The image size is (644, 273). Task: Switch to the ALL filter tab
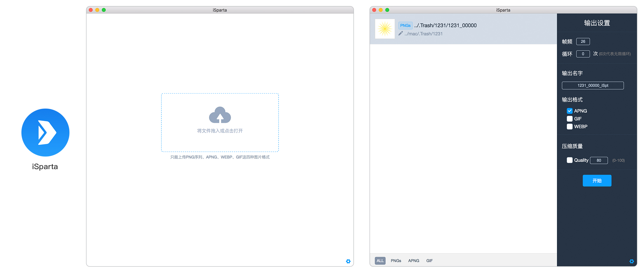[x=380, y=261]
